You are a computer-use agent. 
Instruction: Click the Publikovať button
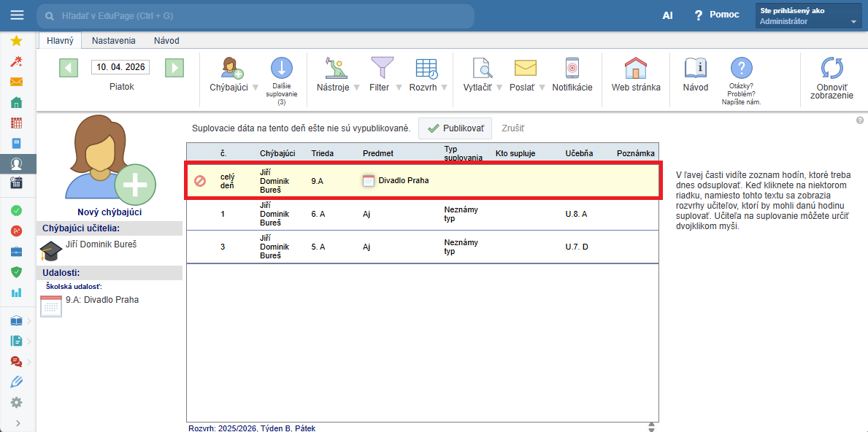click(455, 128)
